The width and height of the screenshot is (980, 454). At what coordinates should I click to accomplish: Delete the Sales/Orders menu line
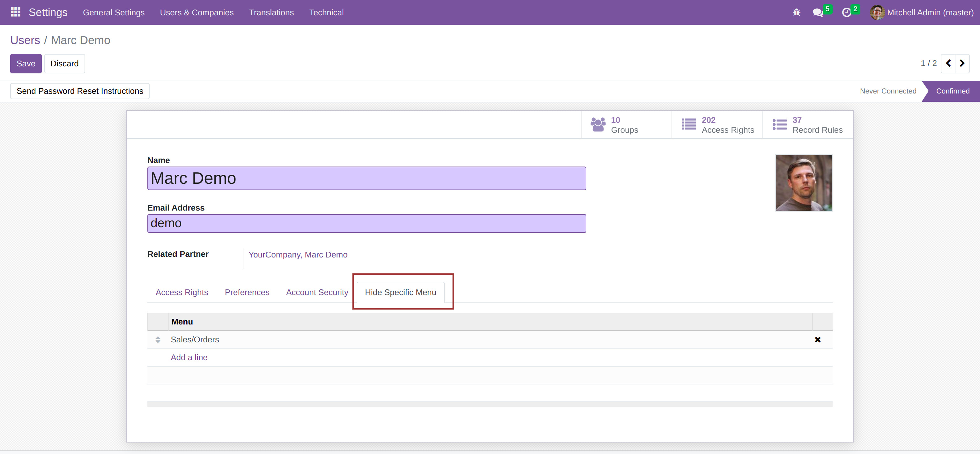click(818, 339)
